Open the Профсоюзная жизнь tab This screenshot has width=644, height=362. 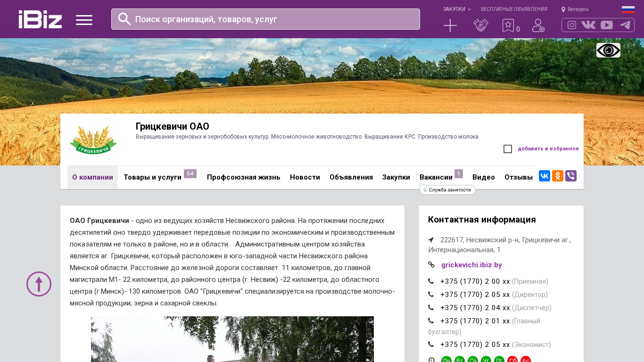pos(244,177)
